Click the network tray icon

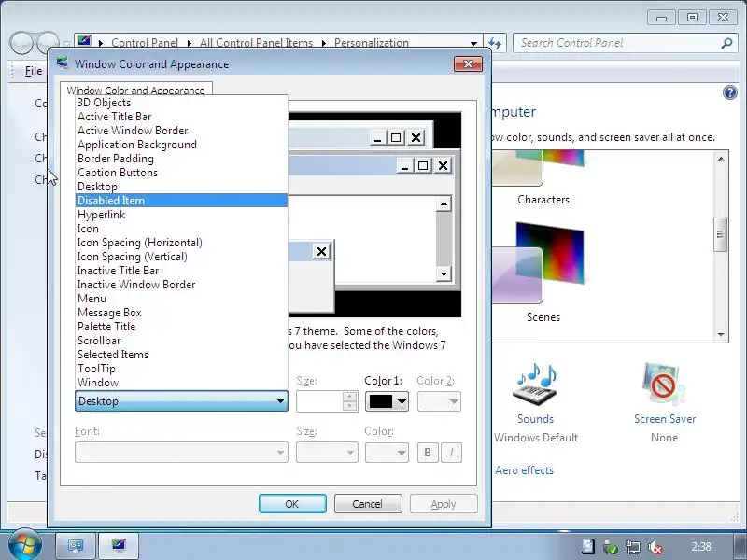(633, 547)
